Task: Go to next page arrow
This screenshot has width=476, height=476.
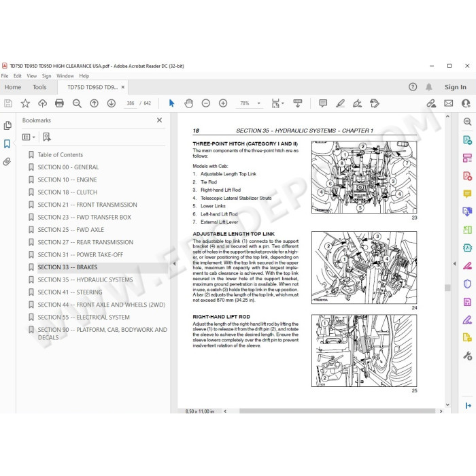Action: [112, 103]
